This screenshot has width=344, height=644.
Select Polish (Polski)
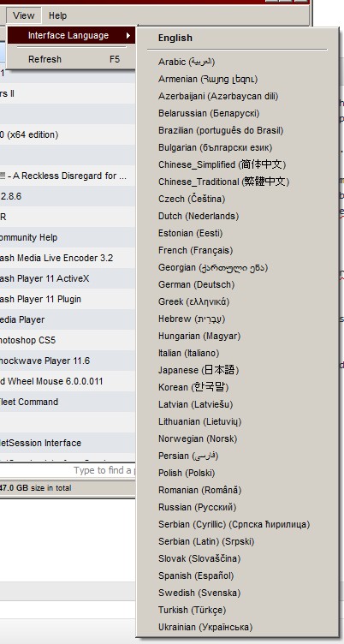point(237,473)
